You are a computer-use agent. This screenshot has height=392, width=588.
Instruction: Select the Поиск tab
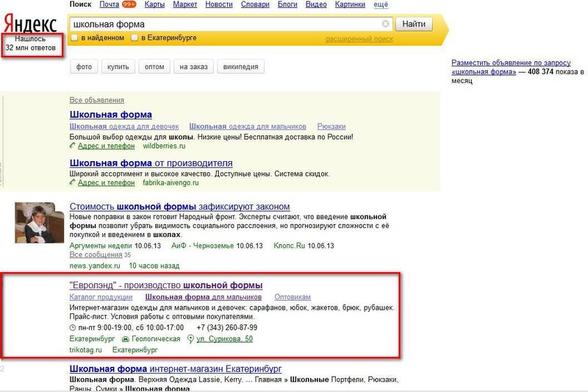pos(80,4)
